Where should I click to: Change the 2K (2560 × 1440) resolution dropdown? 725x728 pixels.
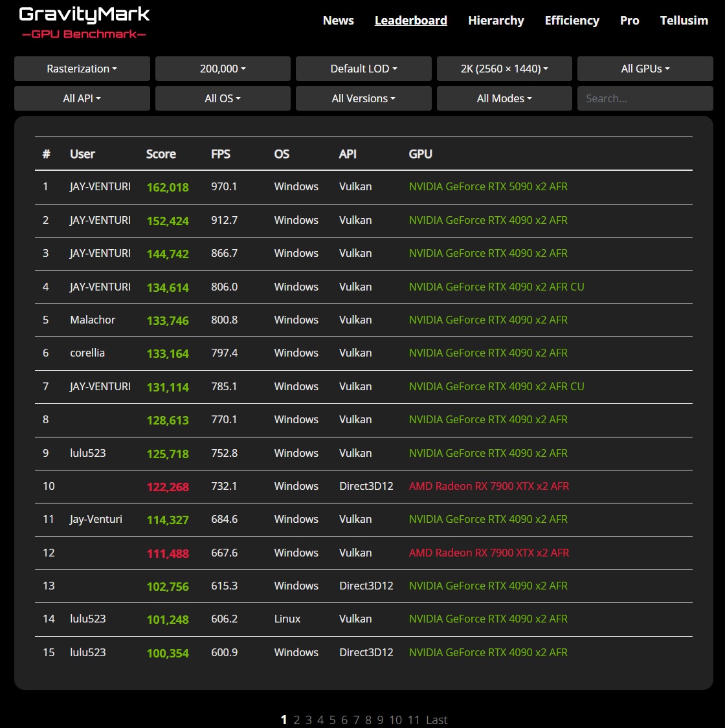[504, 69]
